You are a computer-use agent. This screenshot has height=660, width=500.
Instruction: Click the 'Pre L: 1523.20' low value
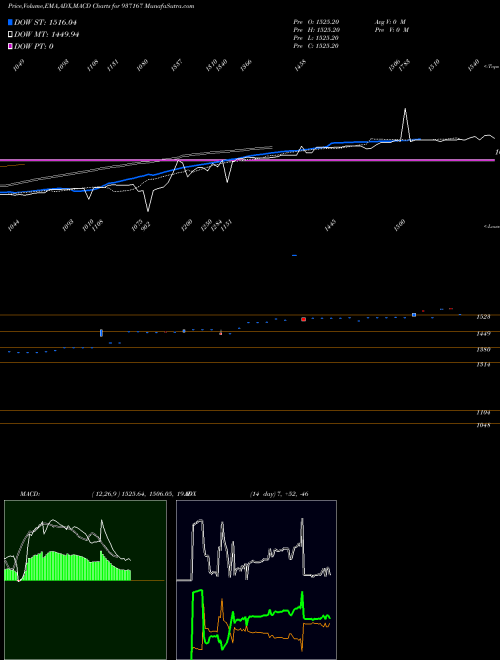316,38
